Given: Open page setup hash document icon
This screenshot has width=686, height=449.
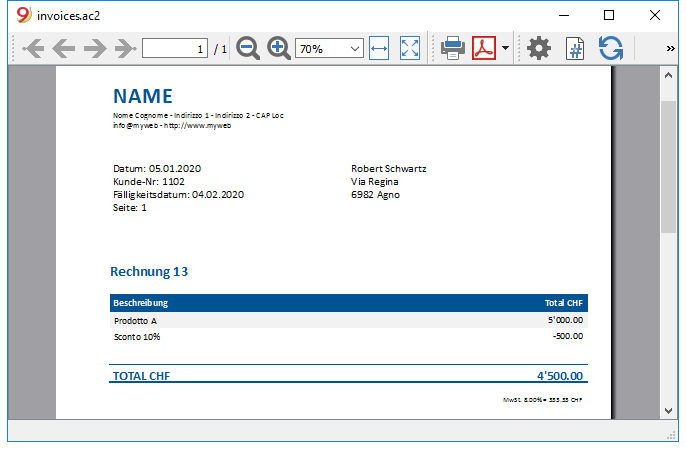Looking at the screenshot, I should [575, 48].
